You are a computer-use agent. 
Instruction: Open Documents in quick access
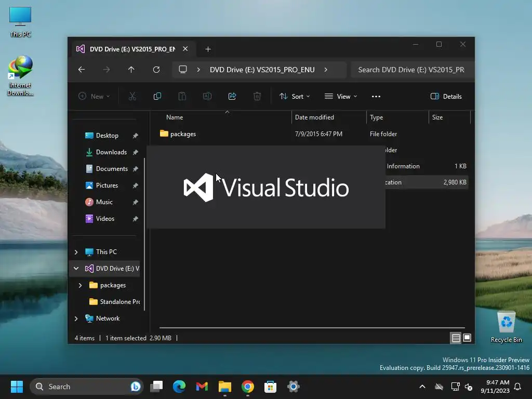(112, 169)
